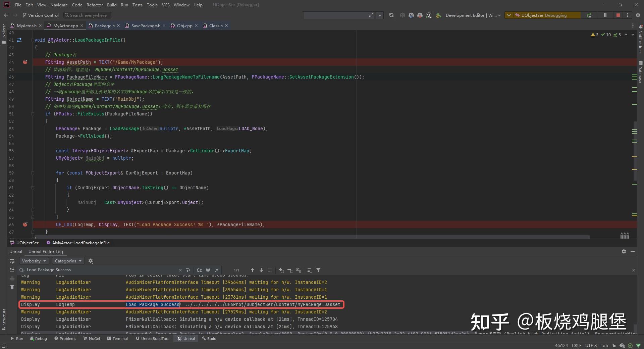The height and width of the screenshot is (349, 644).
Task: Click the refresh project icon in toolbar
Action: 391,15
